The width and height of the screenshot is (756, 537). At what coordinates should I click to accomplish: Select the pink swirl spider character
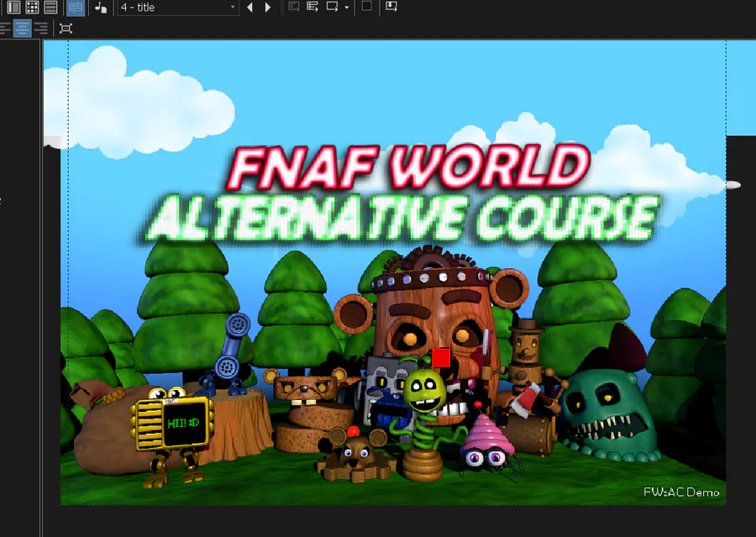488,441
